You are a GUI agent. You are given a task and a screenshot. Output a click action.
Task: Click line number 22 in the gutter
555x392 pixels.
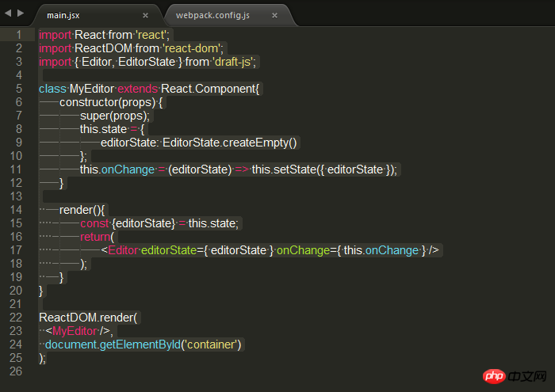click(x=16, y=318)
